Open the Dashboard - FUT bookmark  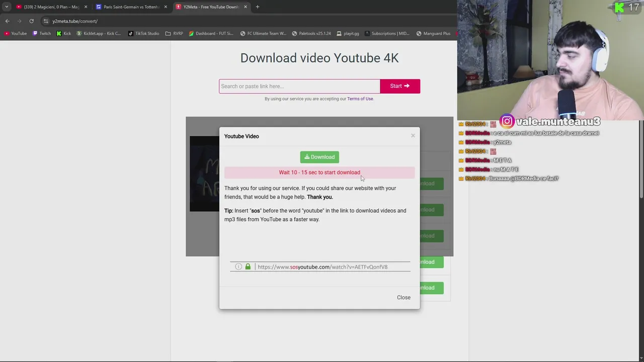(x=211, y=34)
